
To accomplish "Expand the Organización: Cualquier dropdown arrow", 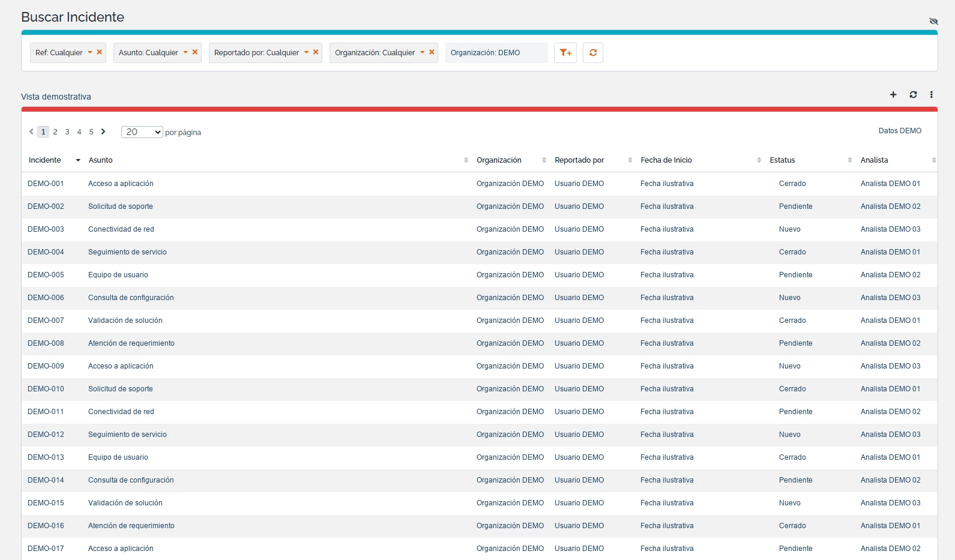I will point(422,52).
